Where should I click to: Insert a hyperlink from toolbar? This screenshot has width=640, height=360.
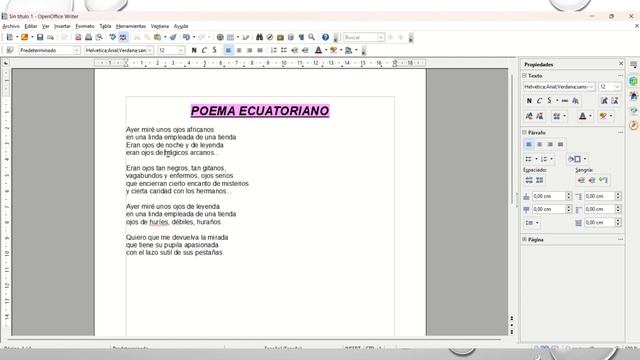coord(220,37)
